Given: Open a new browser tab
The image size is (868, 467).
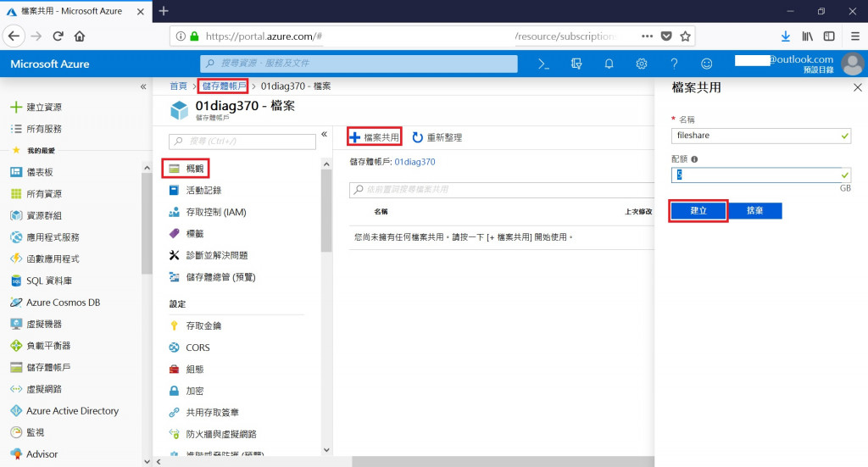Looking at the screenshot, I should [164, 10].
